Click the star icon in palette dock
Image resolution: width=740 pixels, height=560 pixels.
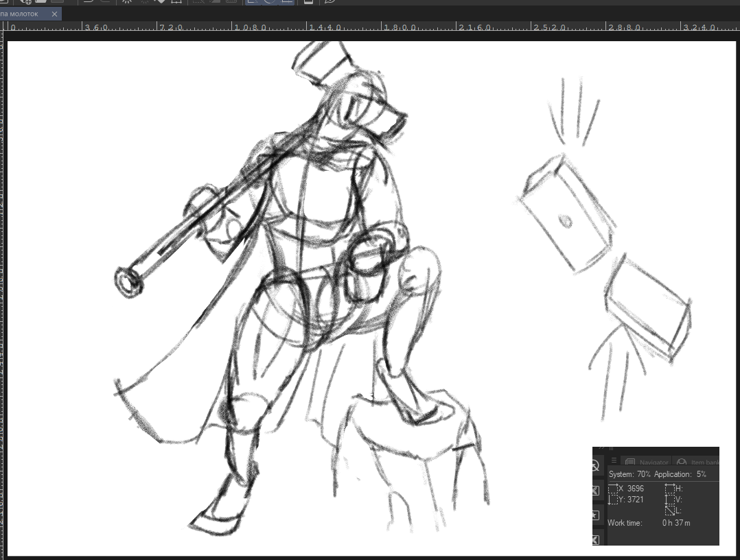point(594,515)
